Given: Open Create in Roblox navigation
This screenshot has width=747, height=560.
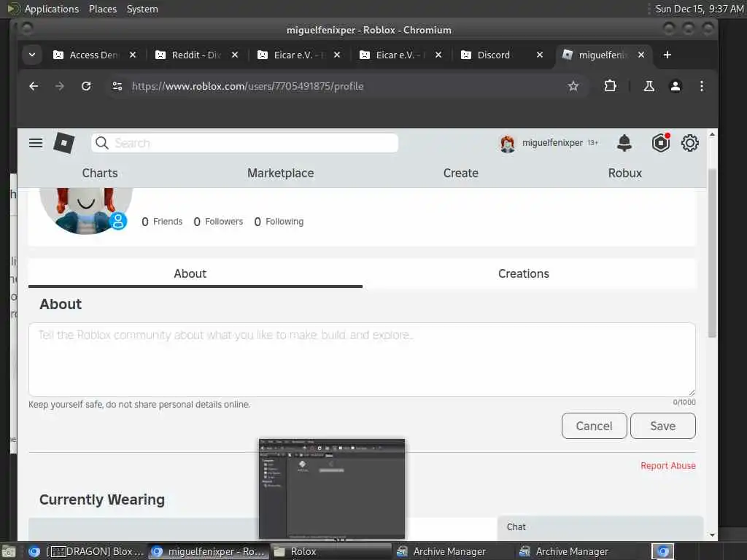Looking at the screenshot, I should (460, 174).
